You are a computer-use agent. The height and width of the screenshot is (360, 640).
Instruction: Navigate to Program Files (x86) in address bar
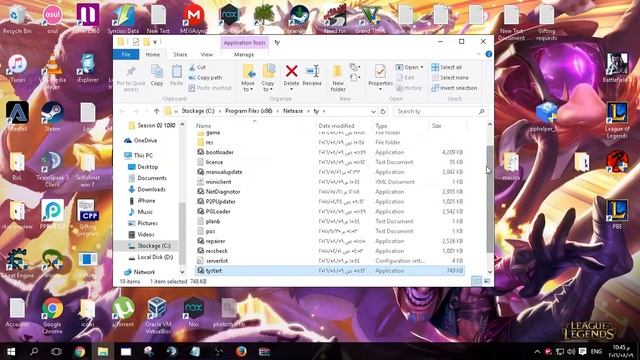(x=248, y=111)
